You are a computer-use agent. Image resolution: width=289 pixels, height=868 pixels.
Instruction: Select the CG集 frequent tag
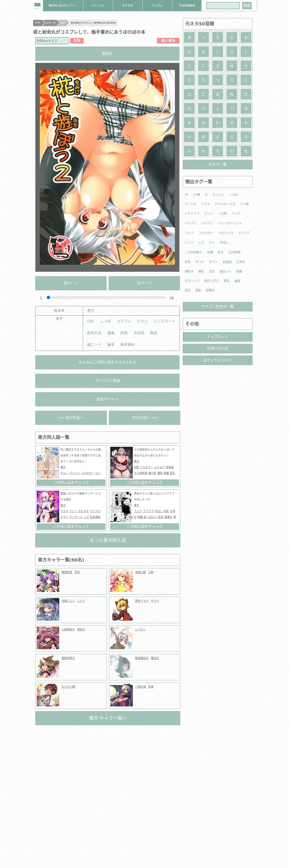(x=196, y=194)
